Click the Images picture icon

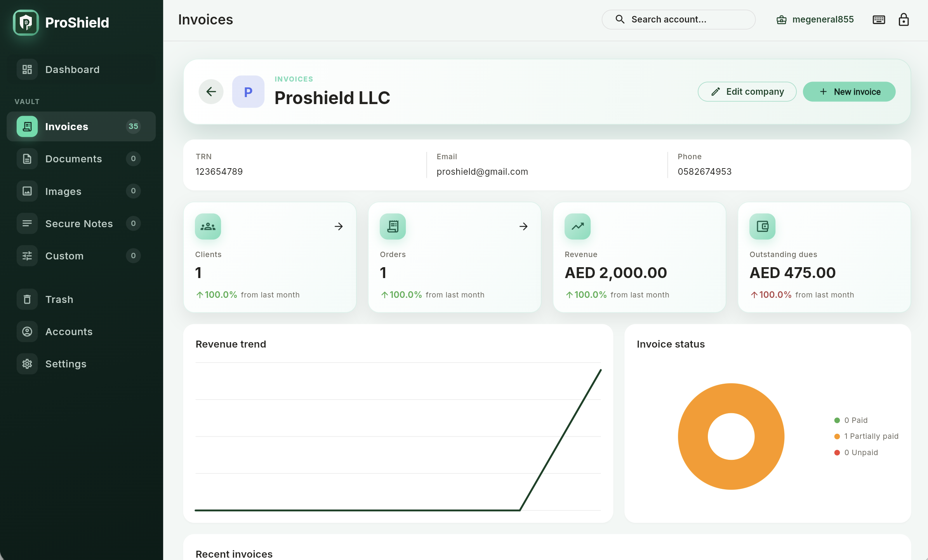[27, 191]
